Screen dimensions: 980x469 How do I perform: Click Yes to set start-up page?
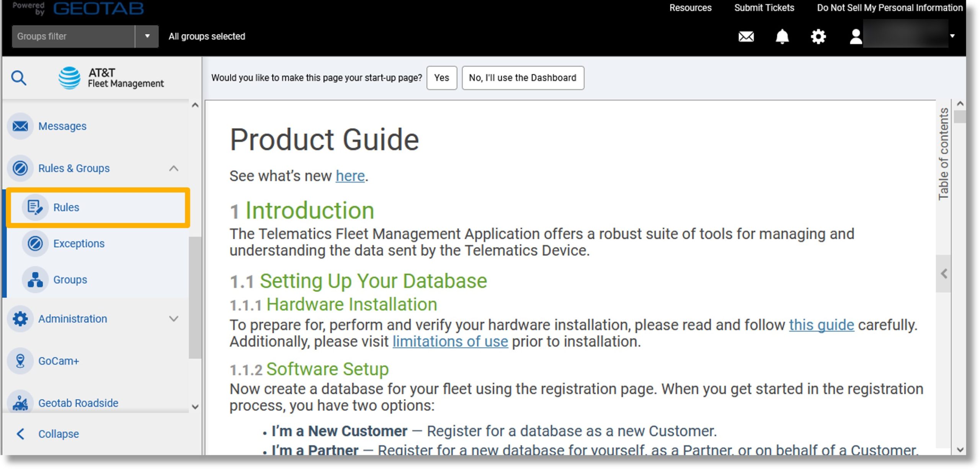(442, 77)
